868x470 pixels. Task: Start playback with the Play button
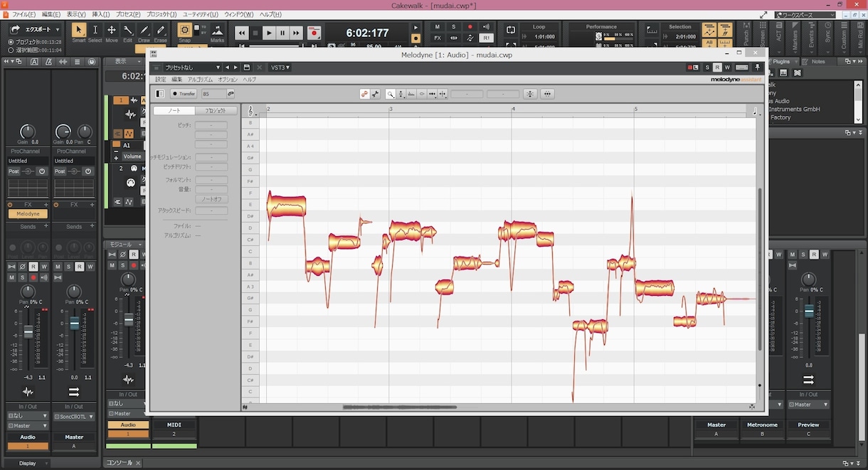269,33
